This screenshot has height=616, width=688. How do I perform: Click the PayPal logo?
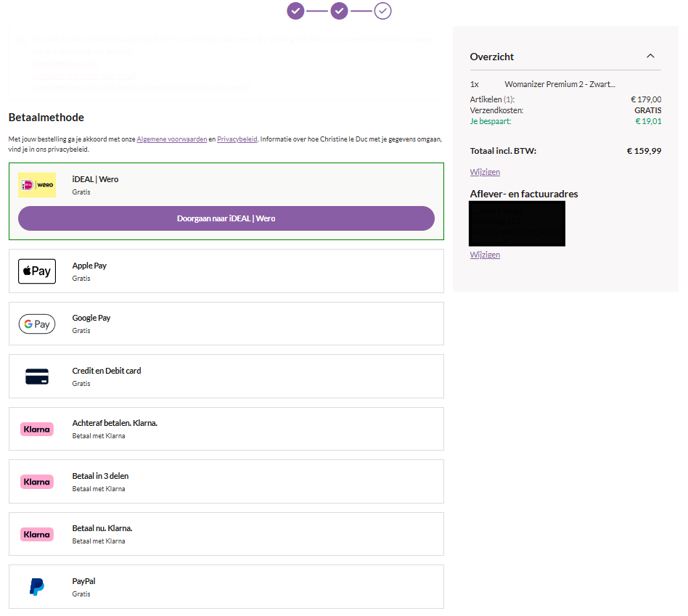(37, 587)
